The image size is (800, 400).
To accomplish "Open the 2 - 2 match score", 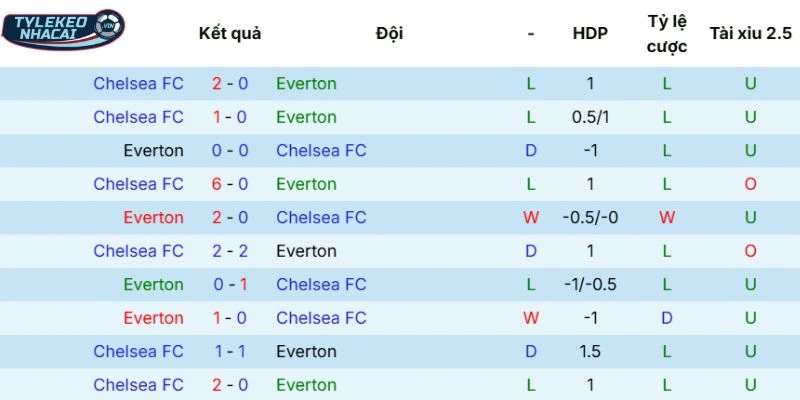I will (x=230, y=251).
